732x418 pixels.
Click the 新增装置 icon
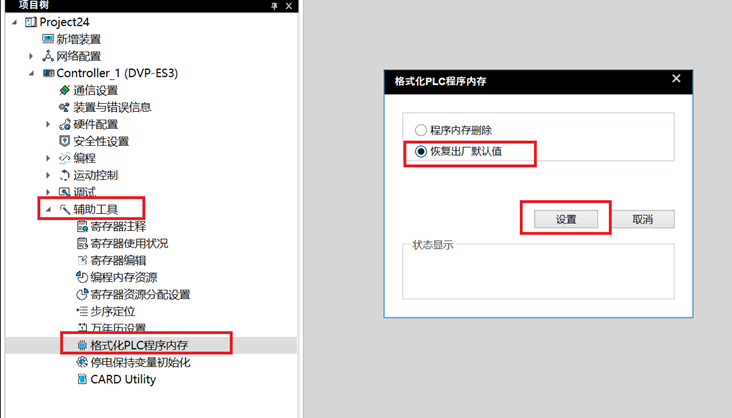47,39
